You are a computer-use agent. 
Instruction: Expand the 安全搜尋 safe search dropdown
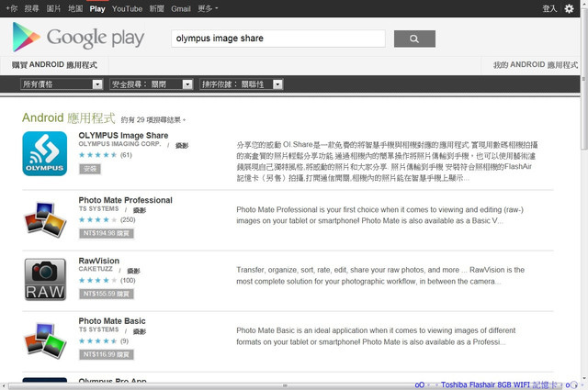[151, 84]
